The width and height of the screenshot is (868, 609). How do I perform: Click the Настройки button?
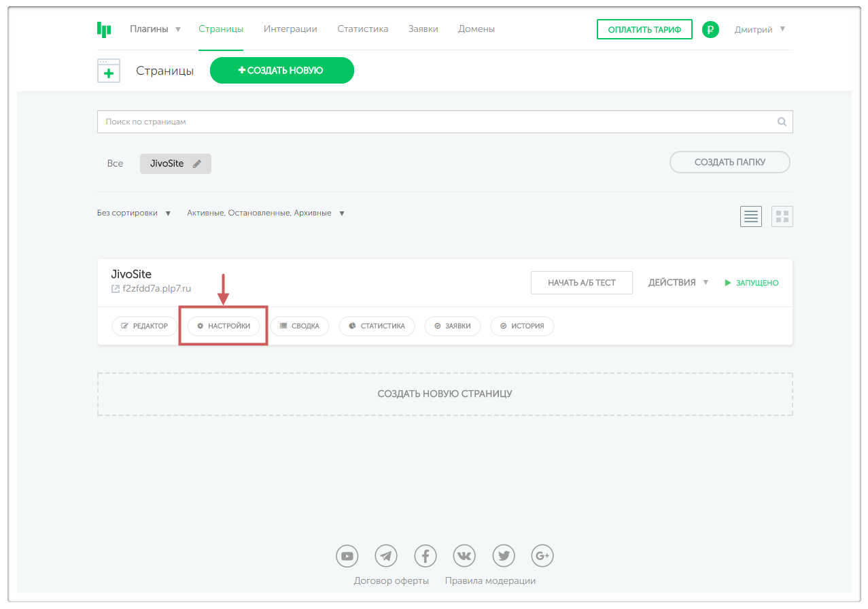coord(224,326)
